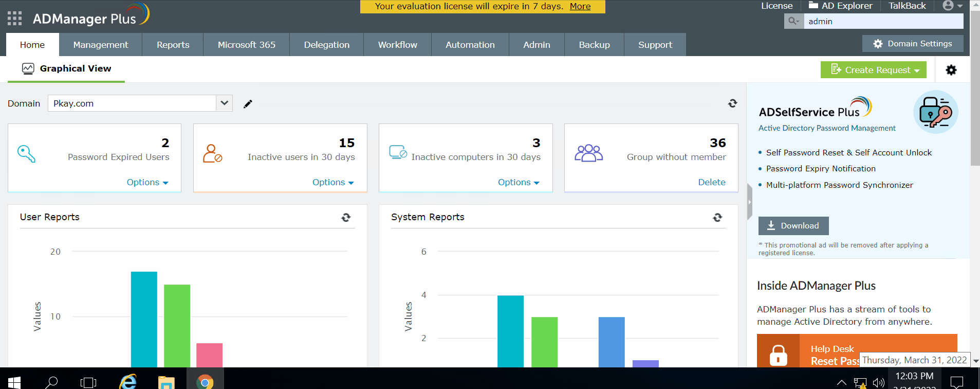Launch AD Explorer
The height and width of the screenshot is (389, 980).
[841, 6]
